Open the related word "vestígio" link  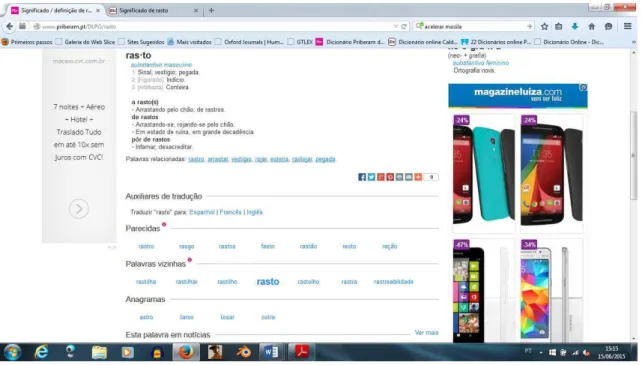coord(241,159)
